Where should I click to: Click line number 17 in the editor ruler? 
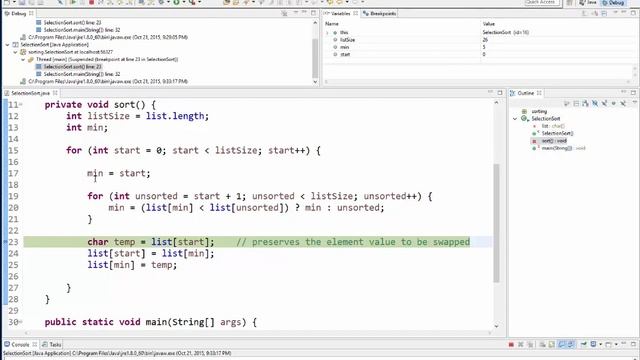tap(13, 173)
